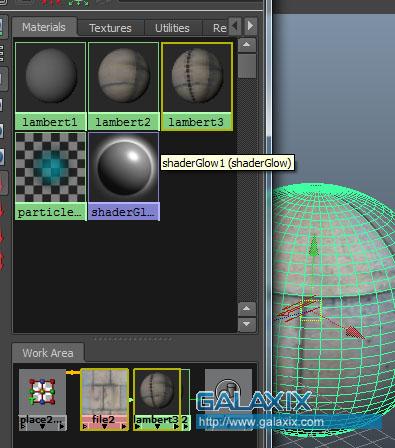395x448 pixels.
Task: Click the lambert3 name label
Action: coord(196,122)
